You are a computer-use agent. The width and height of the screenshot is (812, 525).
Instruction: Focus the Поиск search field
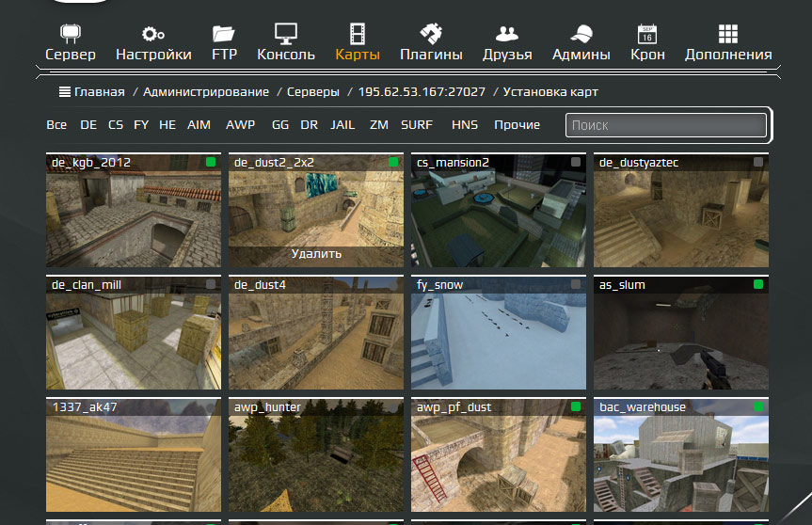666,125
